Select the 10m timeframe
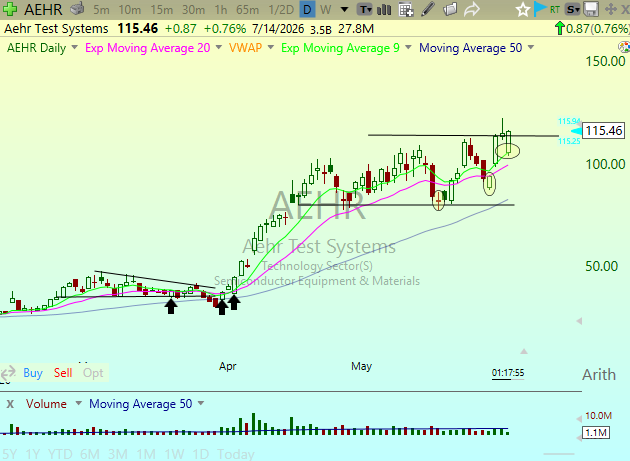Viewport: 630px width, 461px height. tap(130, 9)
